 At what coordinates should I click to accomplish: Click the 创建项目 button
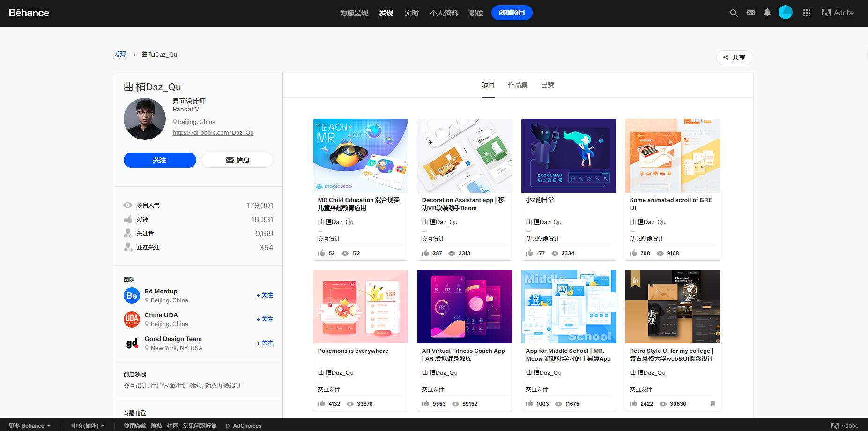click(512, 13)
